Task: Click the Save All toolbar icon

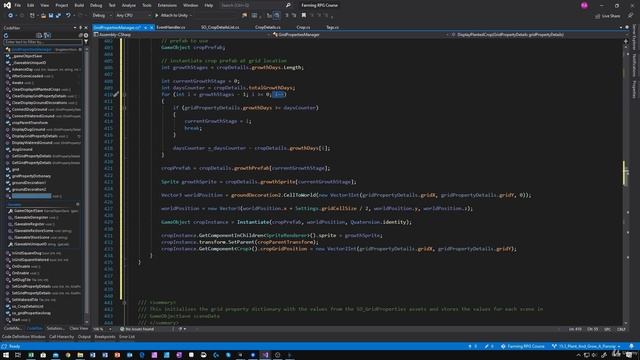Action: 58,16
